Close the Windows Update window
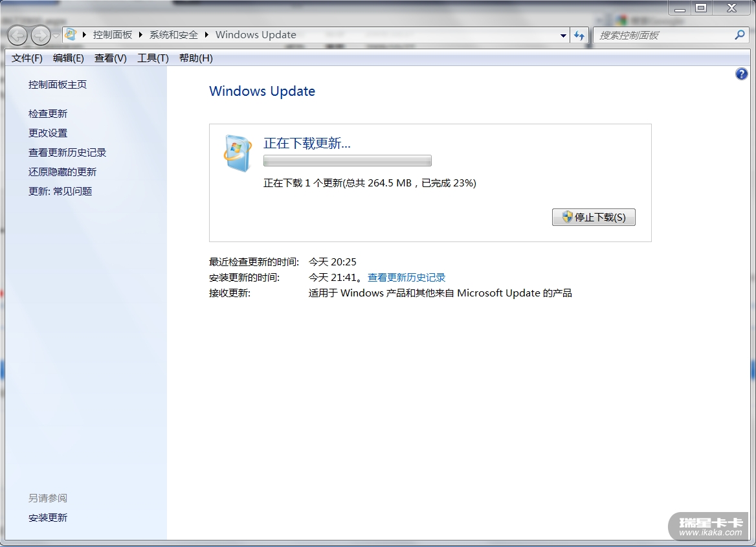Image resolution: width=756 pixels, height=547 pixels. [731, 8]
